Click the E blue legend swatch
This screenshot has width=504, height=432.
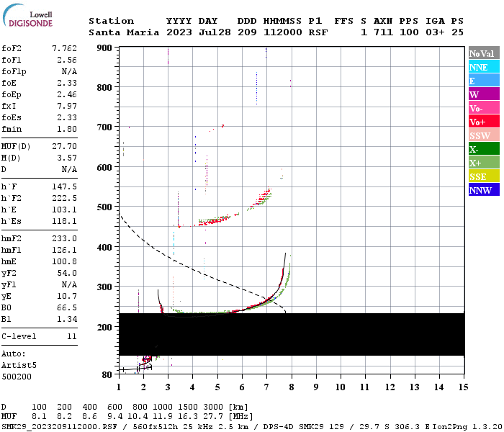click(484, 80)
